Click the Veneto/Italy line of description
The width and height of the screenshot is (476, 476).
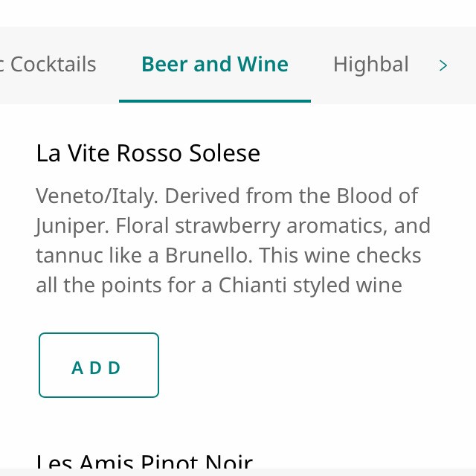point(227,196)
